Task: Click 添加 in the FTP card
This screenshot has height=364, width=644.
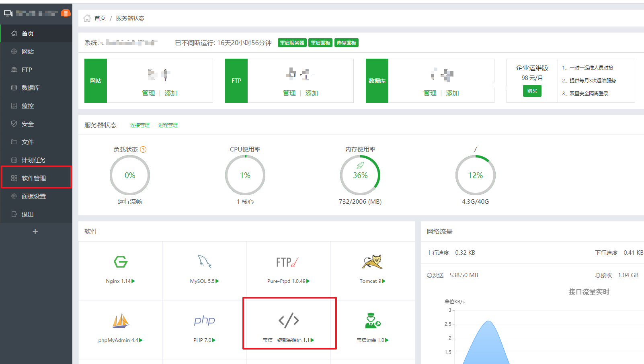Action: pos(312,93)
